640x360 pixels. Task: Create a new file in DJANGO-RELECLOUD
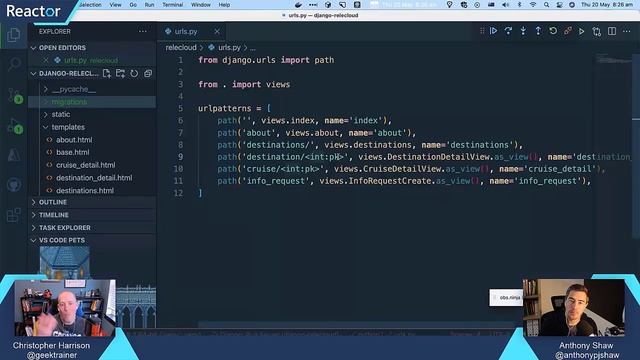coord(107,73)
